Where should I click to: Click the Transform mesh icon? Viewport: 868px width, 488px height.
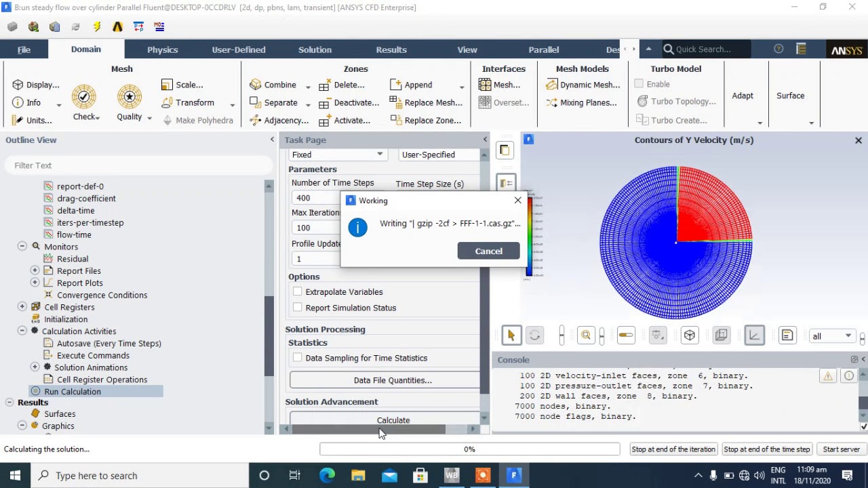(167, 102)
